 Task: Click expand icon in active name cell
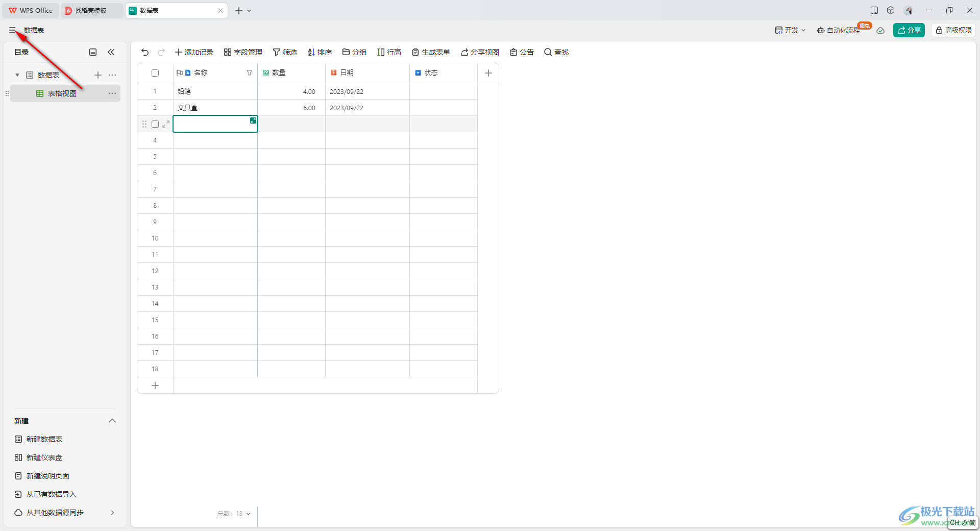point(253,120)
